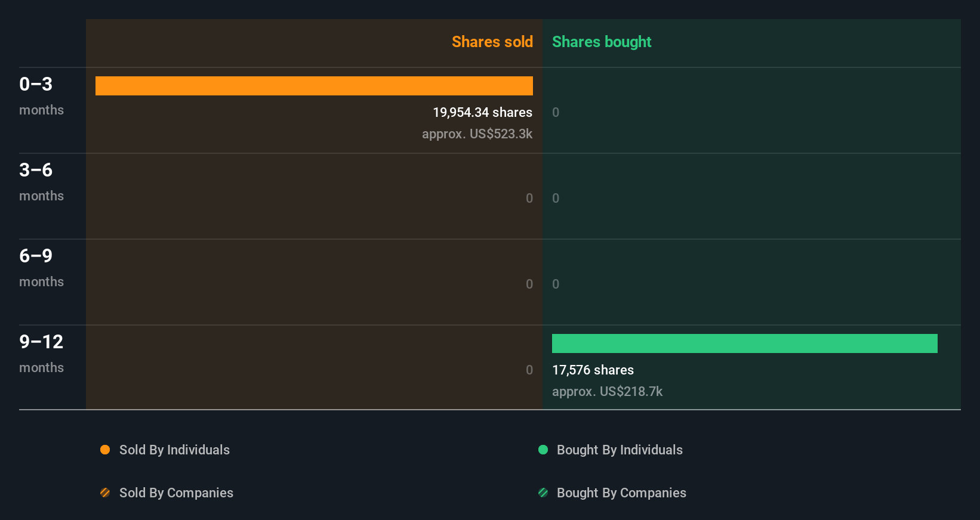The height and width of the screenshot is (520, 980).
Task: Click the Shares bought column header
Action: (x=601, y=42)
